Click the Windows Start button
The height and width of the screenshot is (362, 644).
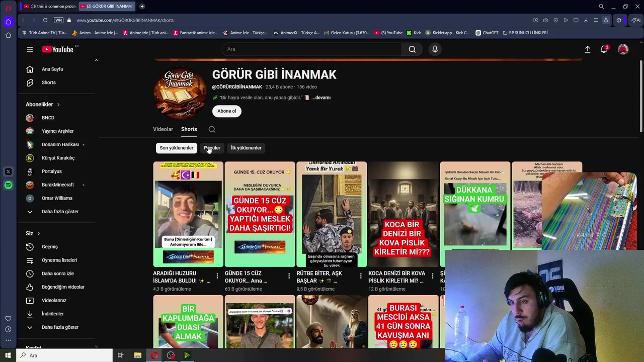pyautogui.click(x=8, y=355)
